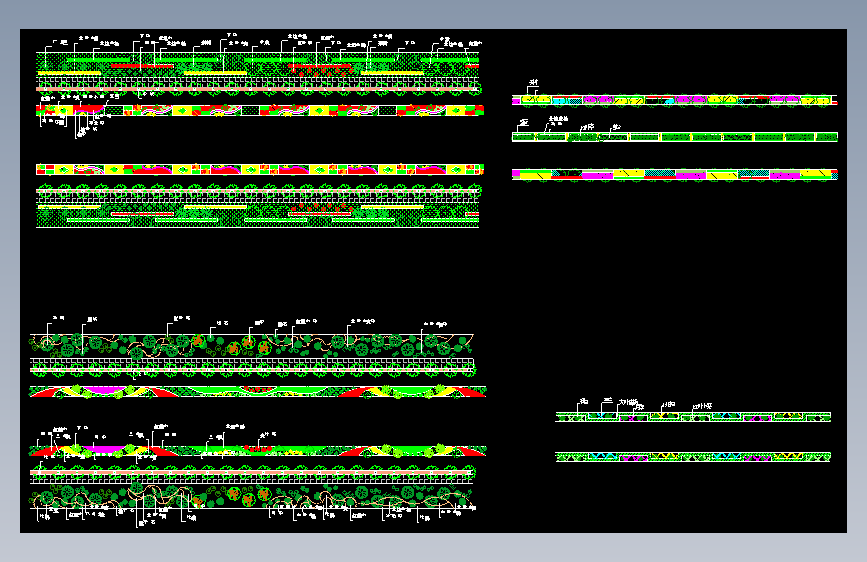This screenshot has width=867, height=562.
Task: Select the cyan triangle-pattern strip without any labels
Action: pos(693,457)
